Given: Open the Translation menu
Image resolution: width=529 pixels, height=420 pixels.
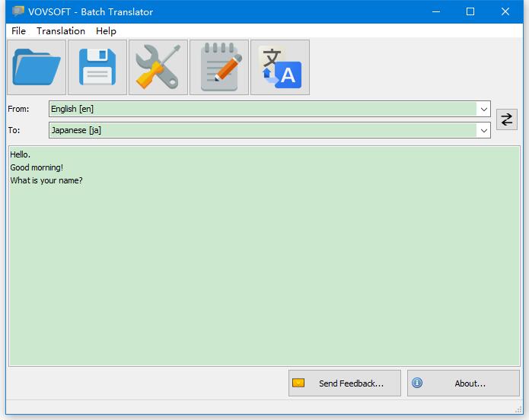Looking at the screenshot, I should tap(61, 31).
